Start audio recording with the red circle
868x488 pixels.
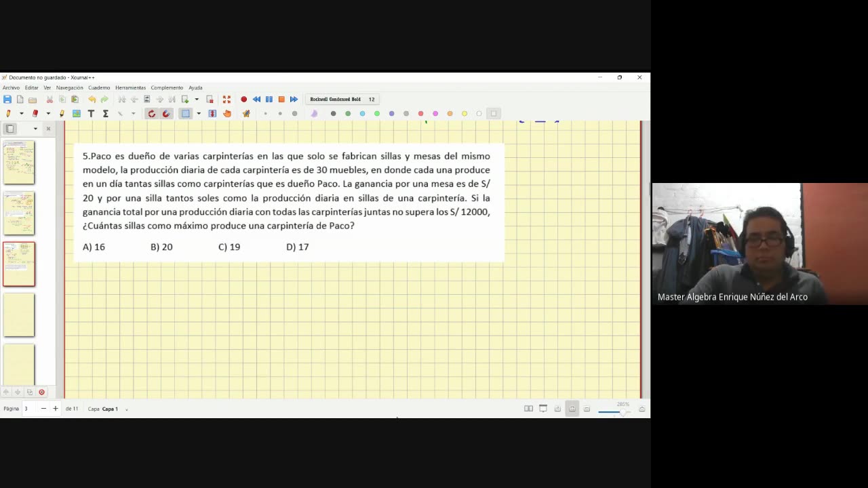click(x=244, y=100)
